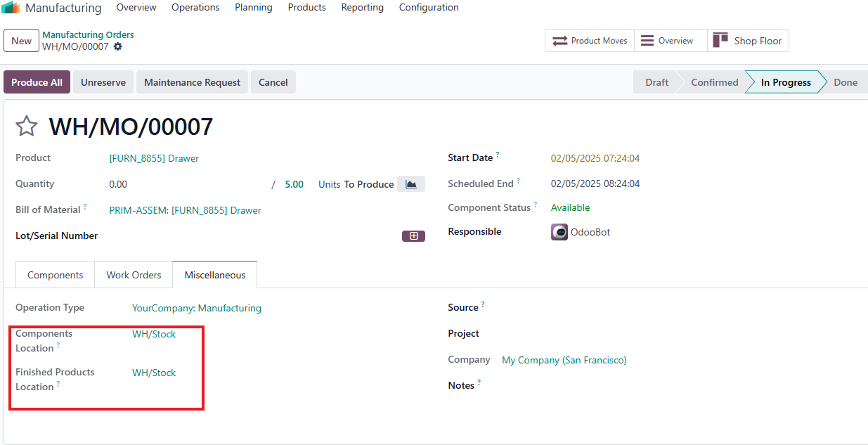Viewport: 868px width, 445px height.
Task: Click the Lot/Serial Number field
Action: pyautogui.click(x=253, y=236)
